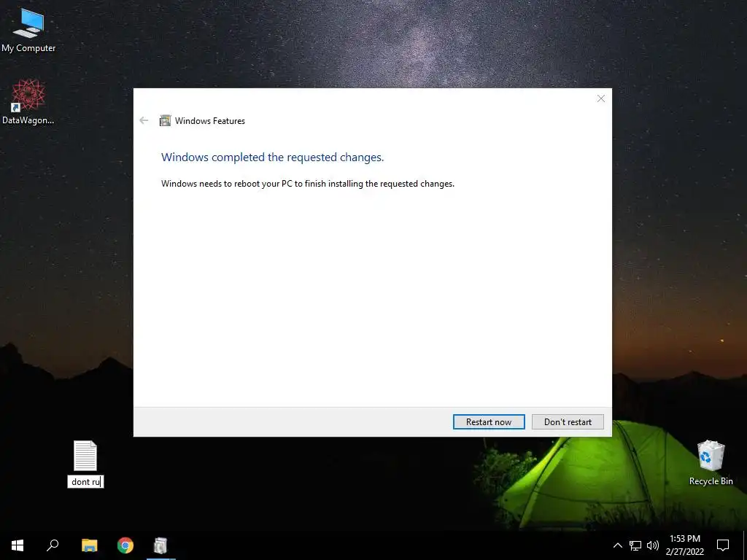The height and width of the screenshot is (560, 747).
Task: Click the file rename field reading "dont ru"
Action: (x=86, y=482)
